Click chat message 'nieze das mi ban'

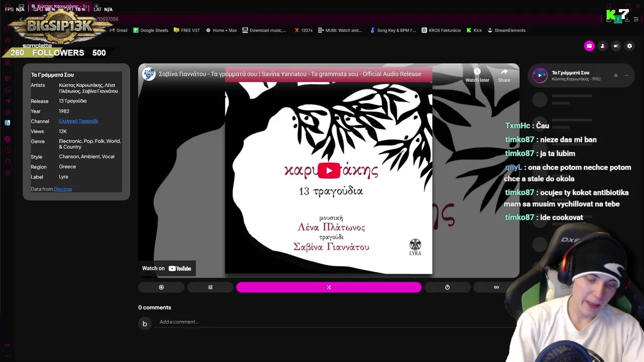[569, 140]
